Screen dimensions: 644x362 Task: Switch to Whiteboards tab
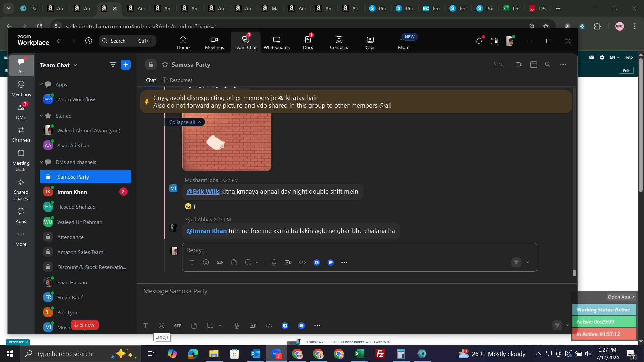pos(276,43)
